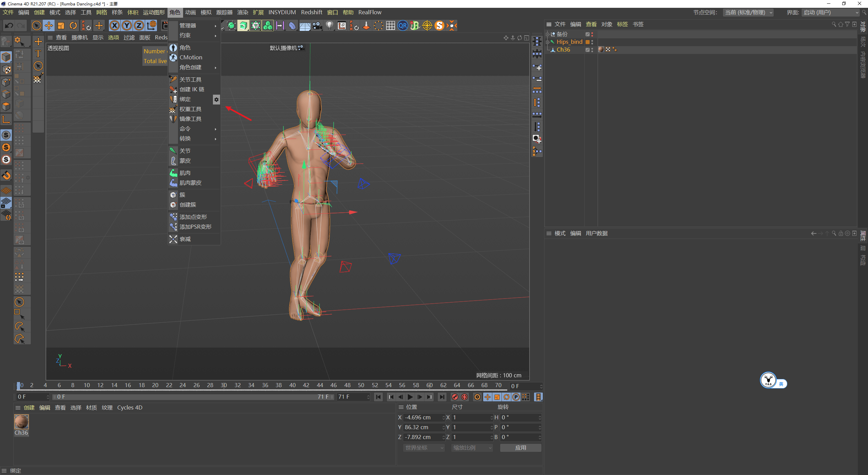Image resolution: width=868 pixels, height=475 pixels.
Task: Open the gear icon next to 绑定 entry
Action: [x=216, y=99]
